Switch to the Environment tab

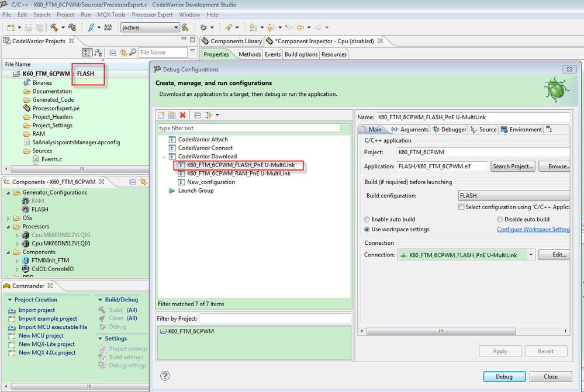(x=521, y=130)
